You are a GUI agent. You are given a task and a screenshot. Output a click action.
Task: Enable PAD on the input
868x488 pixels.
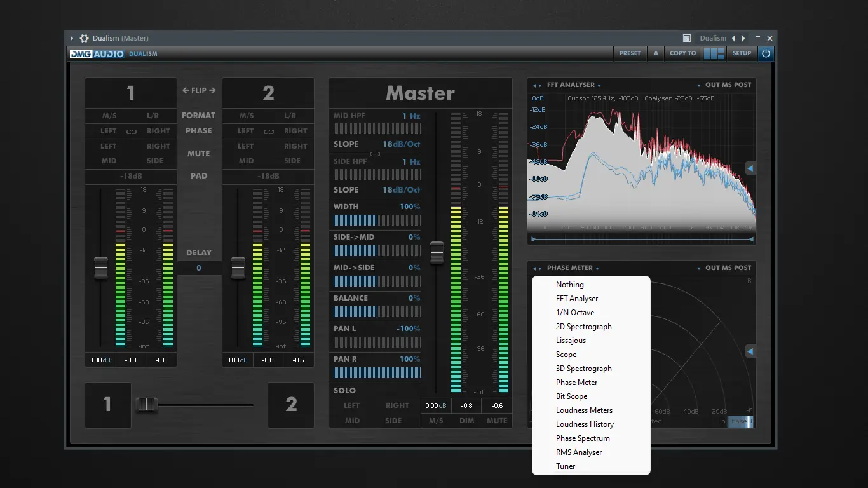(198, 176)
